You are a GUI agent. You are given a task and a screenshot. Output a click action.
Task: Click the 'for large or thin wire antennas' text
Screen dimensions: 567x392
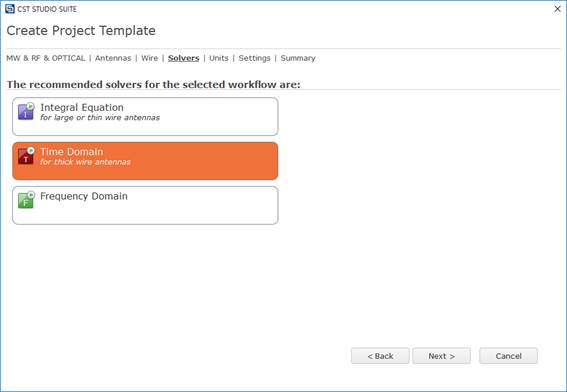click(100, 118)
